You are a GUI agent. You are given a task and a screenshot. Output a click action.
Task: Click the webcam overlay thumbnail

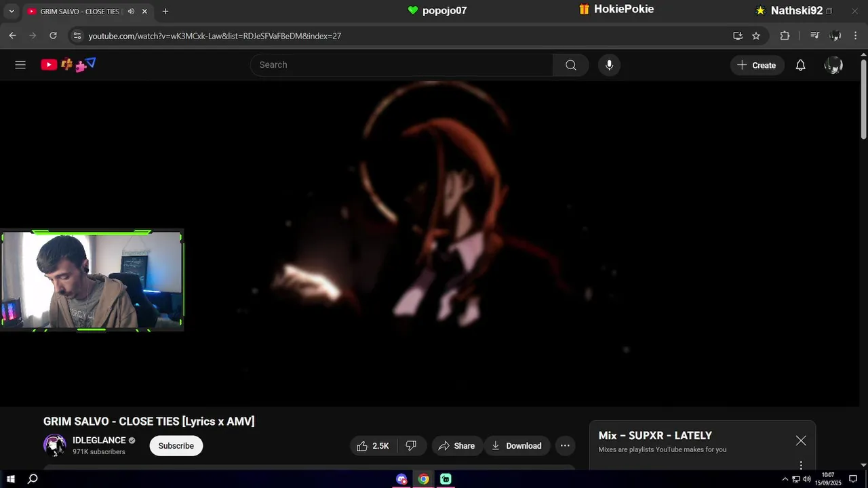(92, 280)
